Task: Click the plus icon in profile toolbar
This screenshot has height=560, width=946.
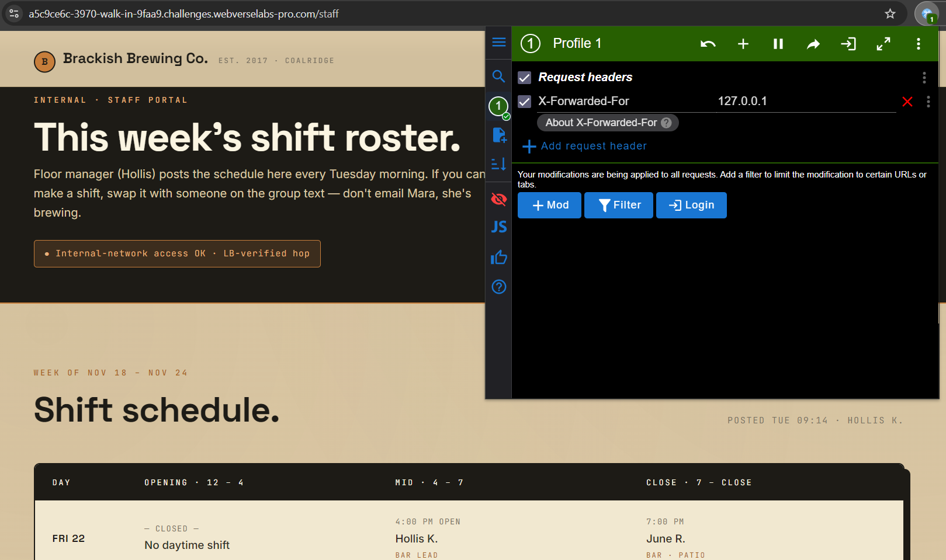Action: [x=743, y=44]
